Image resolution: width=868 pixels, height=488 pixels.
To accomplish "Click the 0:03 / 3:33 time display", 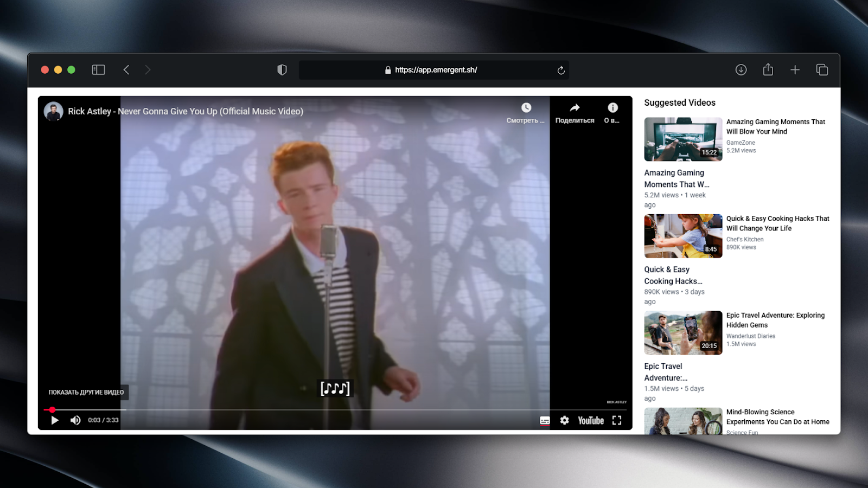I will [x=103, y=420].
